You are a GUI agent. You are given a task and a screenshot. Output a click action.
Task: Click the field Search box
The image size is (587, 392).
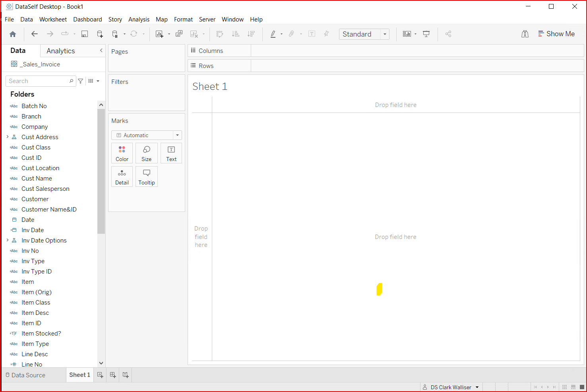[38, 81]
